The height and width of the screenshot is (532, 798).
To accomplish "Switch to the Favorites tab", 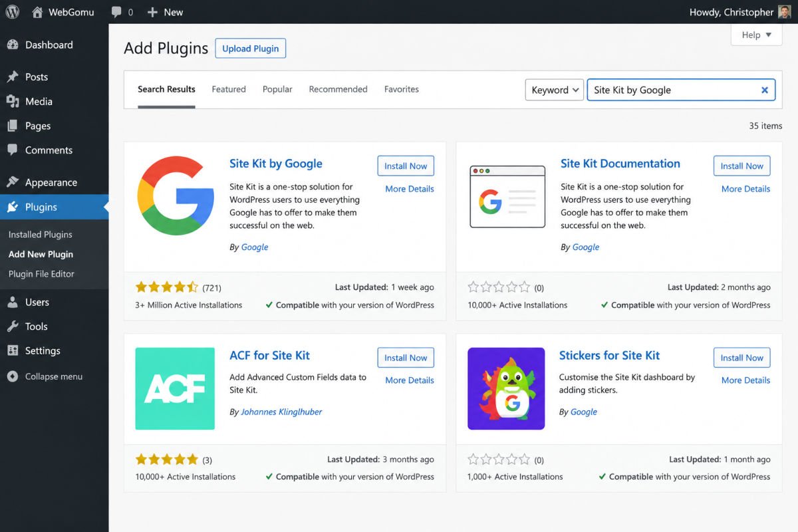I will point(402,89).
